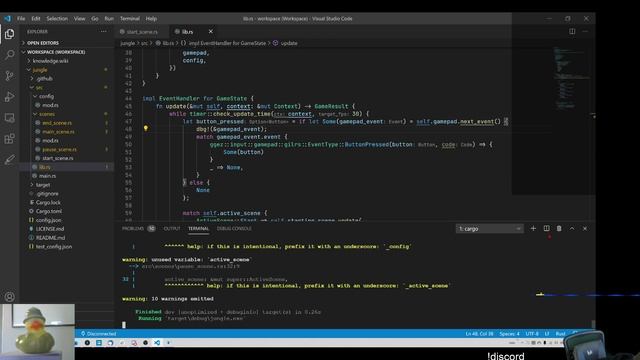Open LICENSE.md in the explorer tree
Image resolution: width=640 pixels, height=360 pixels.
click(50, 229)
